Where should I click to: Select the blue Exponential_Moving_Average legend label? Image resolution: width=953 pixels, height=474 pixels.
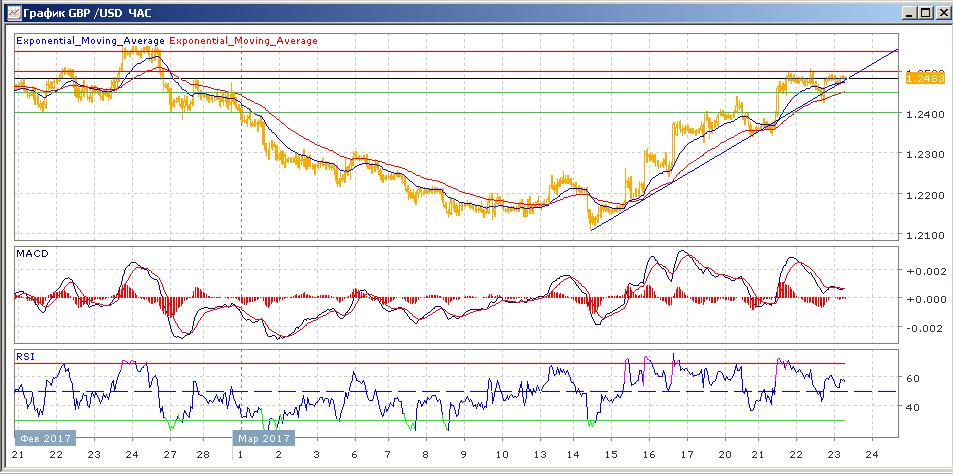[x=90, y=41]
